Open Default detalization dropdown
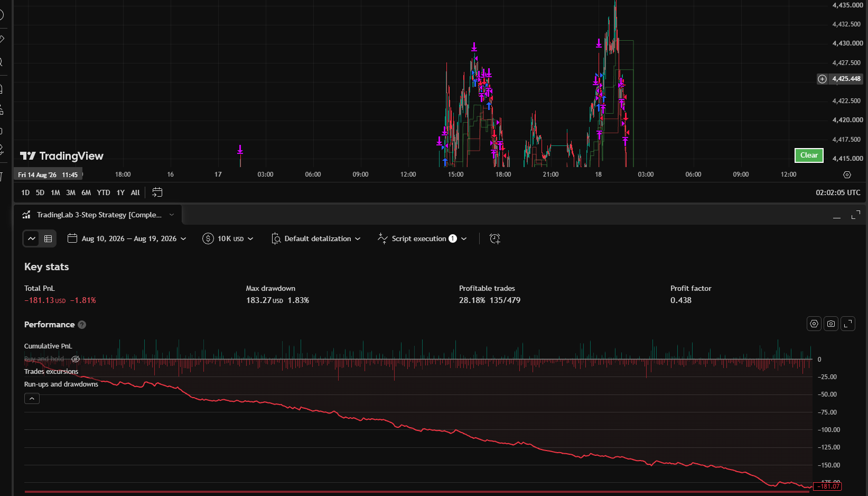Image resolution: width=868 pixels, height=496 pixels. pos(316,238)
